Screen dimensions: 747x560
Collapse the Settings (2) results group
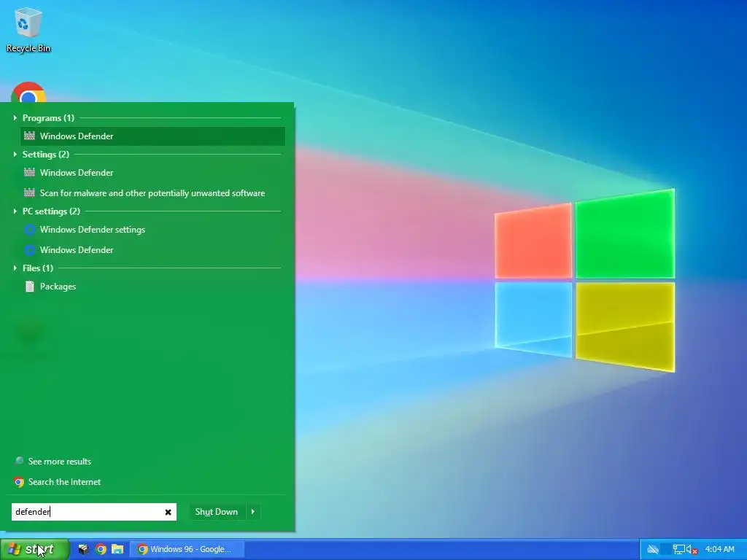(15, 155)
